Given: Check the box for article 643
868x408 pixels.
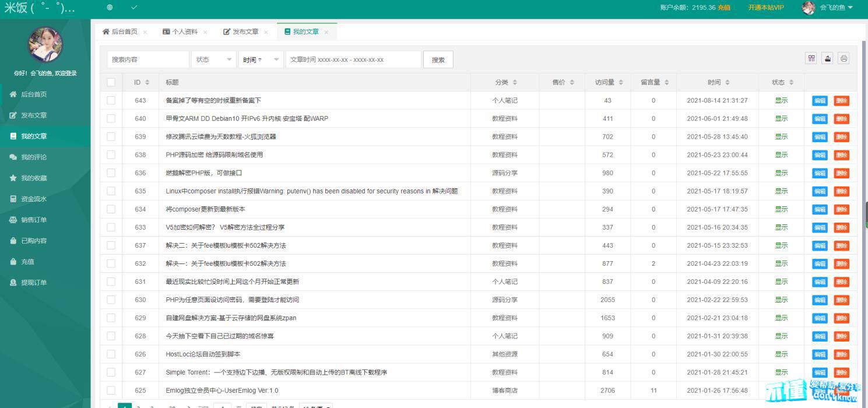Looking at the screenshot, I should tap(111, 100).
